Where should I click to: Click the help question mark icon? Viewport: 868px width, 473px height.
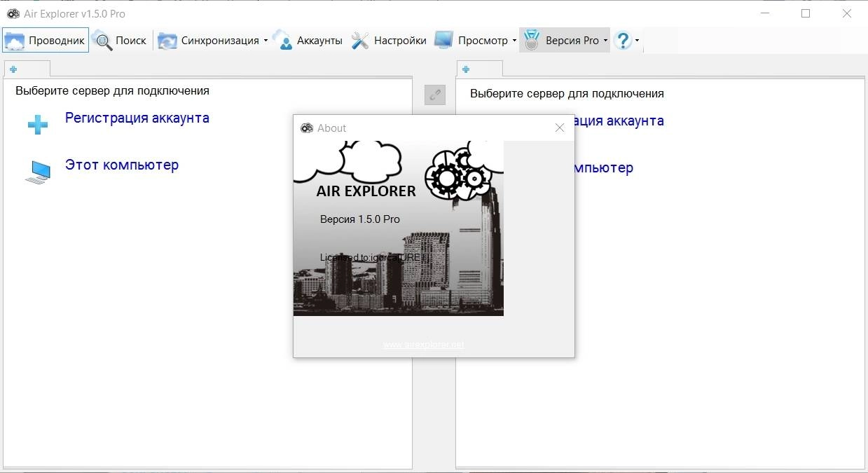point(622,41)
